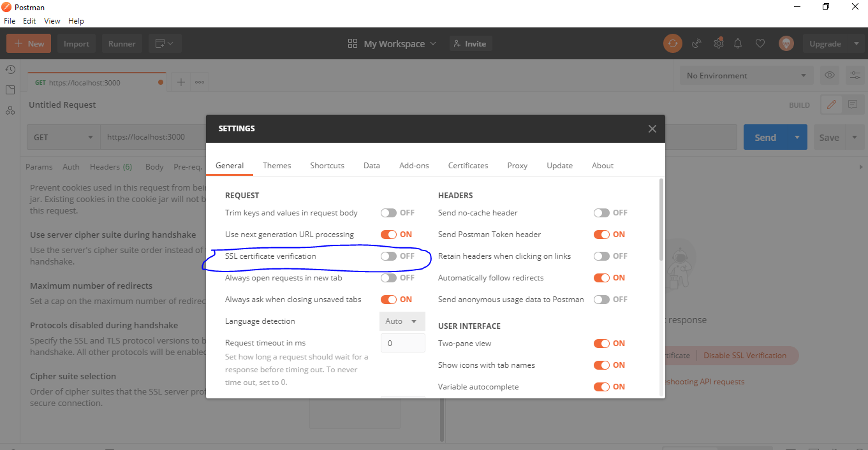Open the comments icon
The width and height of the screenshot is (868, 450).
click(x=853, y=105)
